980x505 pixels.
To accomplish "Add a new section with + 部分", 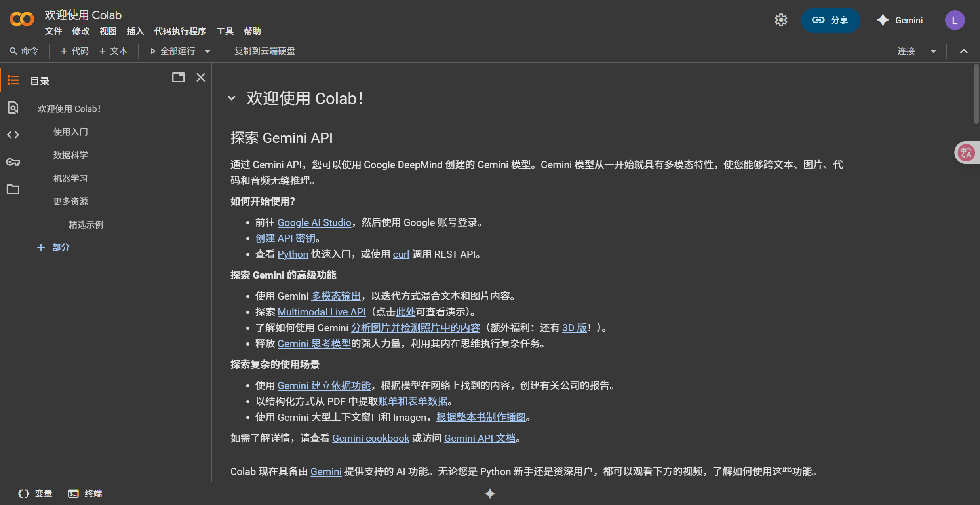I will [53, 247].
